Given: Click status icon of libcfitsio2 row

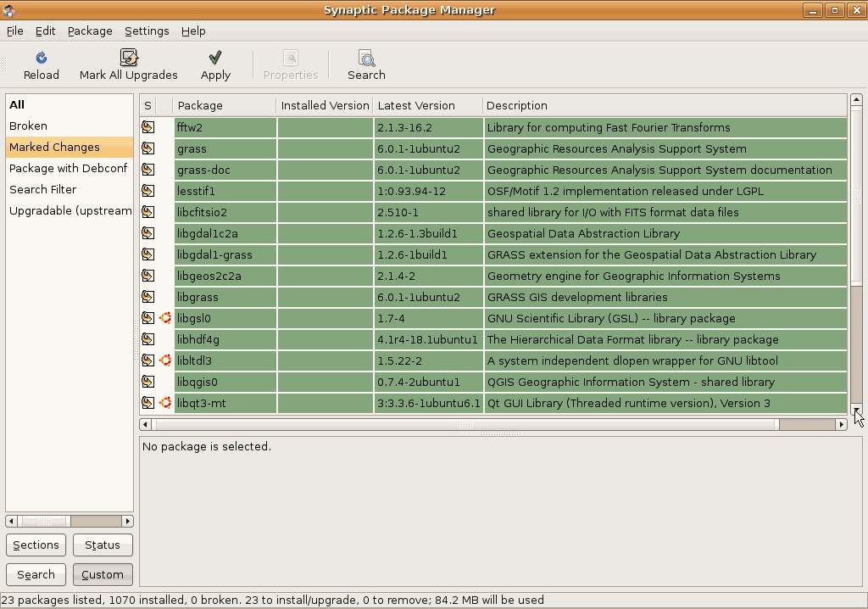Looking at the screenshot, I should (x=147, y=212).
